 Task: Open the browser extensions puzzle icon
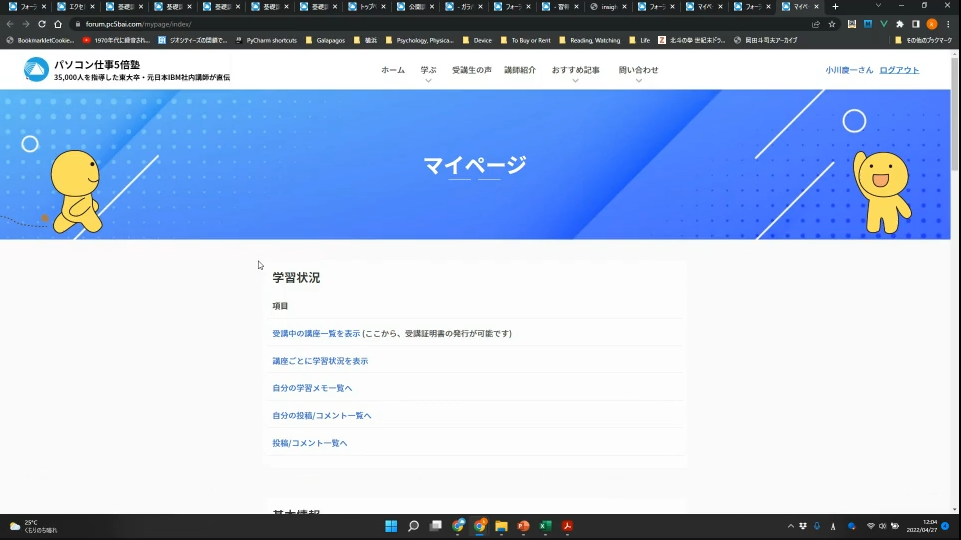pyautogui.click(x=899, y=24)
